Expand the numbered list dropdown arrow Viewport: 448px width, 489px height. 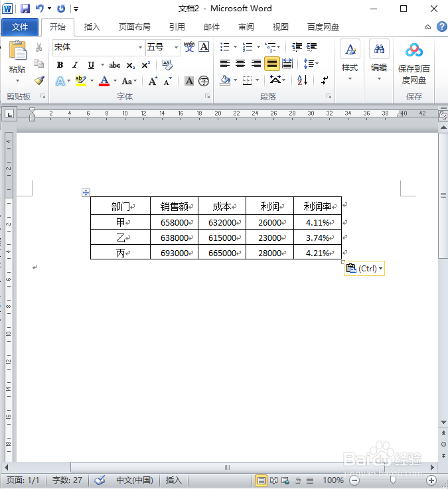(x=258, y=47)
